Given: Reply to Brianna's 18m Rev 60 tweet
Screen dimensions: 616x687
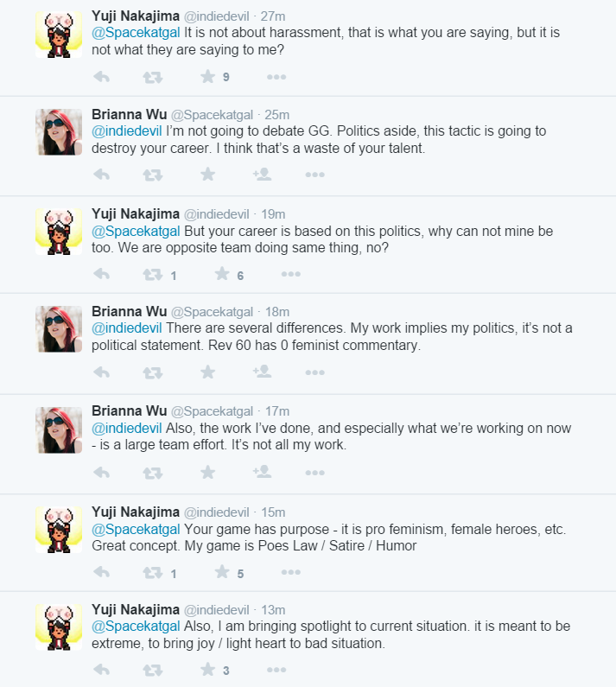Looking at the screenshot, I should [102, 372].
